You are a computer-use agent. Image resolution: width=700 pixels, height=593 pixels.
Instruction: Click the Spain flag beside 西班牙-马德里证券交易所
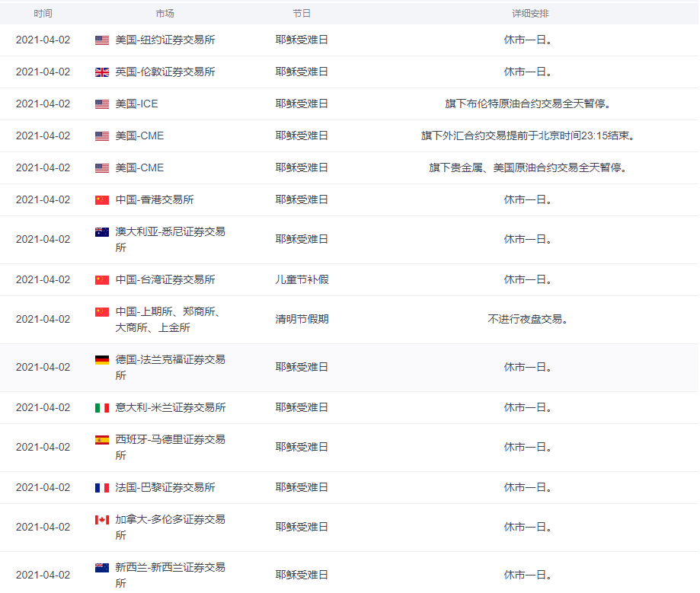tap(102, 440)
